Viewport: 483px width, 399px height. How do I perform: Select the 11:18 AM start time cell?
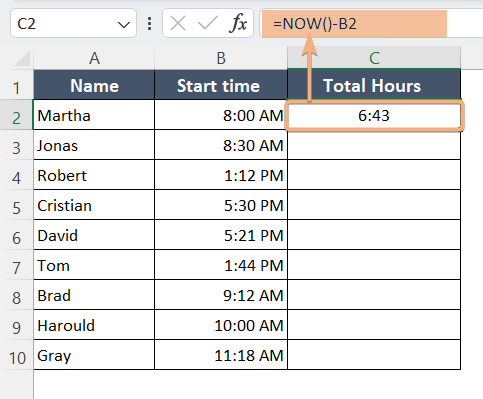[221, 355]
